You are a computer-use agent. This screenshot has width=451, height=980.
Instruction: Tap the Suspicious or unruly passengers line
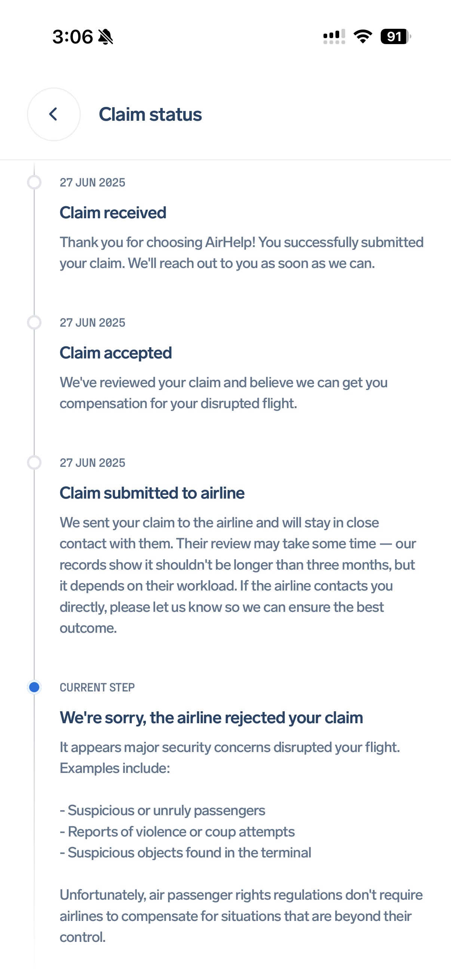pos(163,810)
